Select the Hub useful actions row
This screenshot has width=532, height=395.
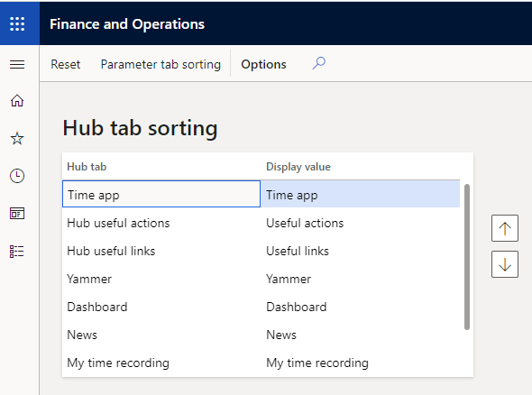tap(261, 223)
